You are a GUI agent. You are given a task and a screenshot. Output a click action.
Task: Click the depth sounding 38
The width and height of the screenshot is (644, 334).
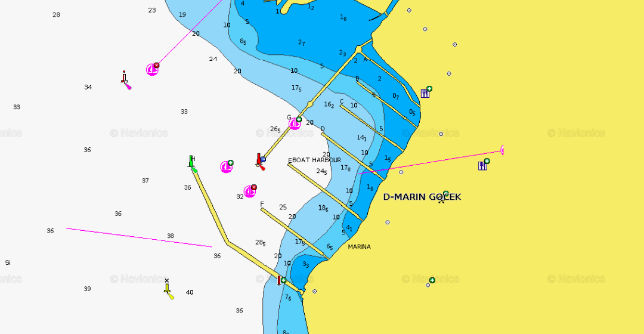[171, 236]
